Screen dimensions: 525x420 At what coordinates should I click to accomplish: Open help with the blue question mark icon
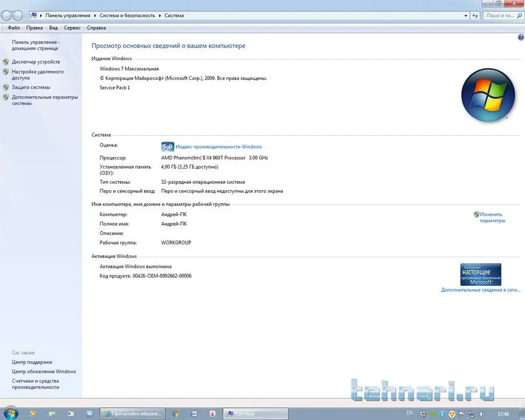pos(521,37)
